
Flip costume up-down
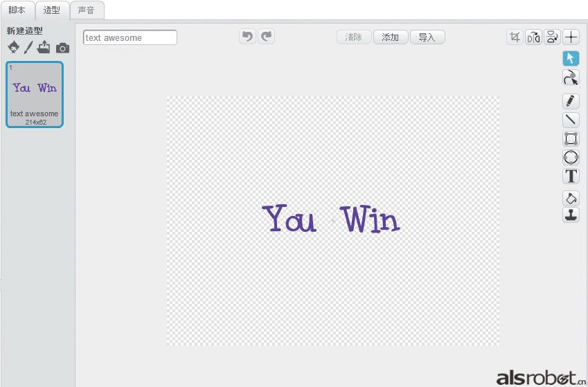coord(552,37)
